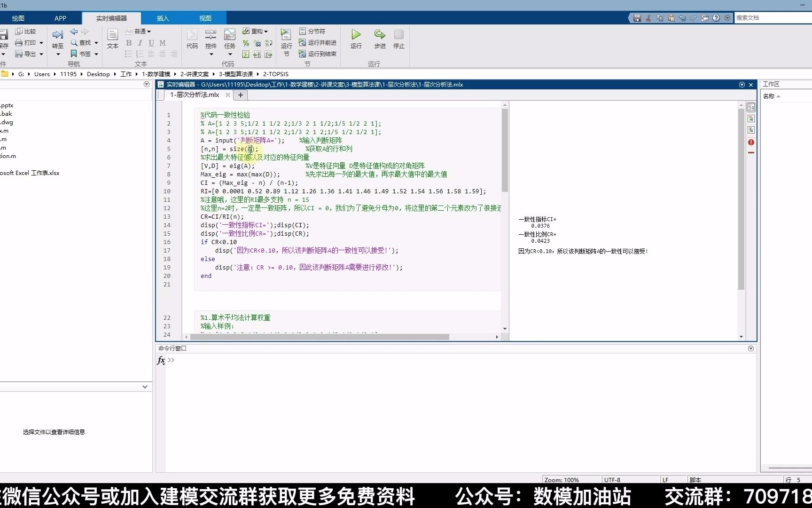Image resolution: width=812 pixels, height=508 pixels.
Task: Expand the Task (任务) dropdown arrow
Action: pos(230,54)
